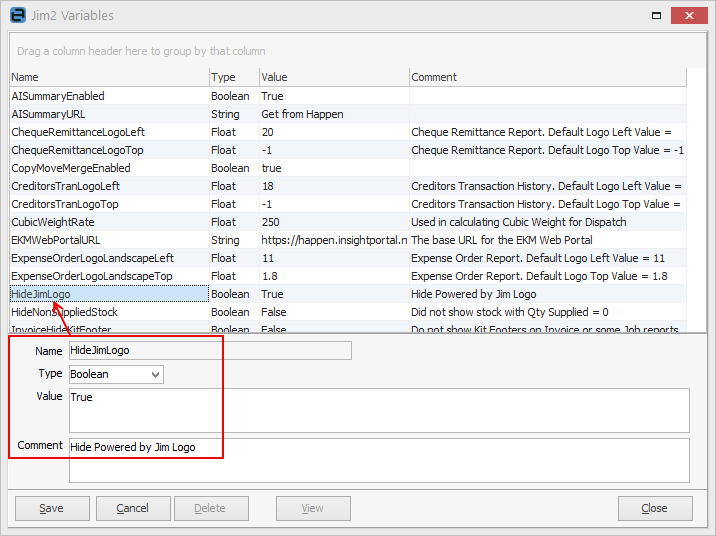The height and width of the screenshot is (536, 716).
Task: Click the group-by-column drop area text
Action: tap(141, 51)
